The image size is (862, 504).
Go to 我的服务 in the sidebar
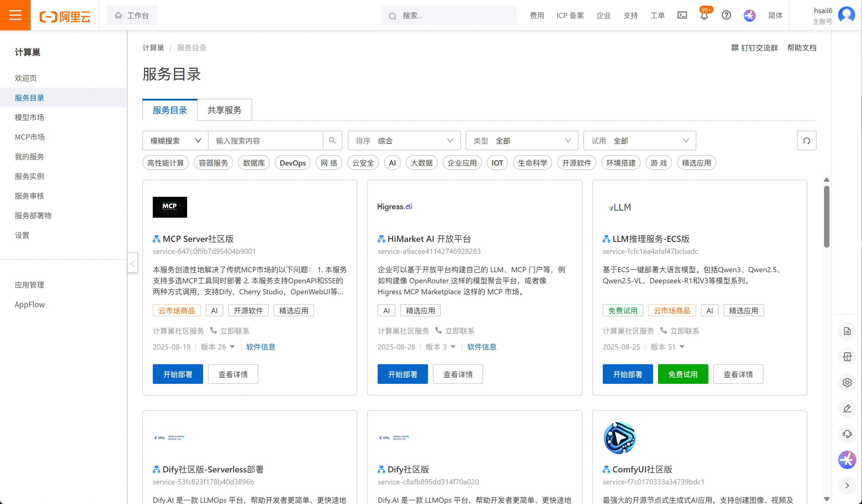click(x=29, y=157)
